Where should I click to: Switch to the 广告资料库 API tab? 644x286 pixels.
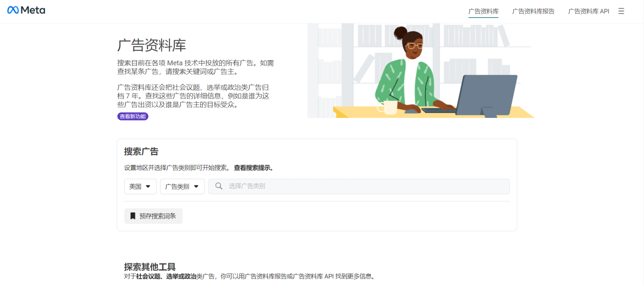588,11
